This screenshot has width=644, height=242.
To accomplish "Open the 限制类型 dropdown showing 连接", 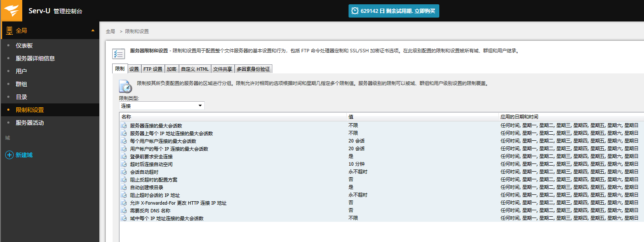I will coord(162,106).
